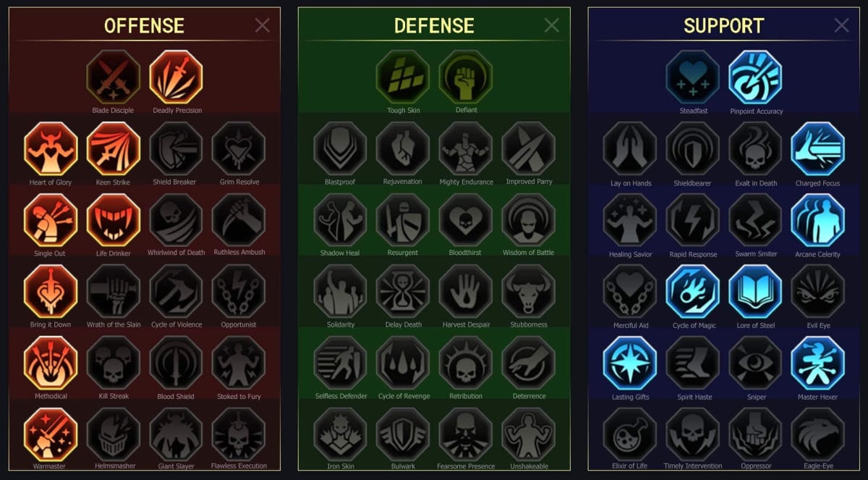Click the Iron Skin mastery
The width and height of the screenshot is (868, 480).
pos(341,434)
